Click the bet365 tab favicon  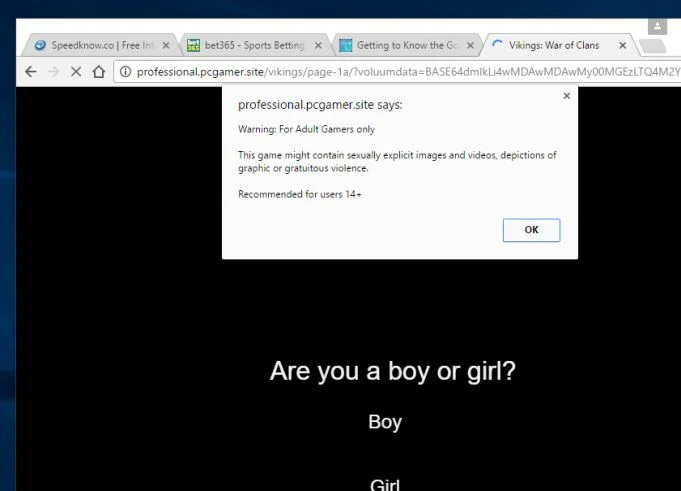coord(193,45)
